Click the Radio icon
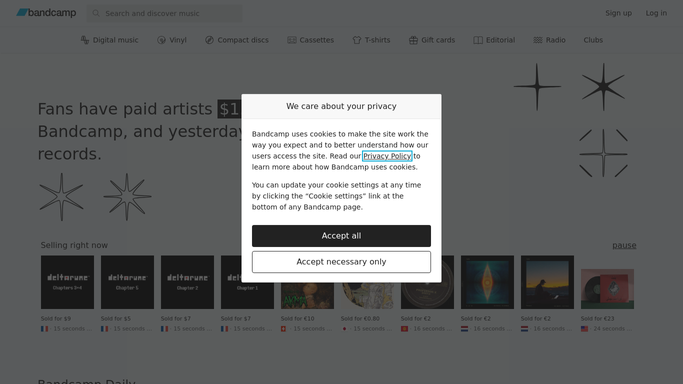This screenshot has width=683, height=384. click(x=538, y=40)
